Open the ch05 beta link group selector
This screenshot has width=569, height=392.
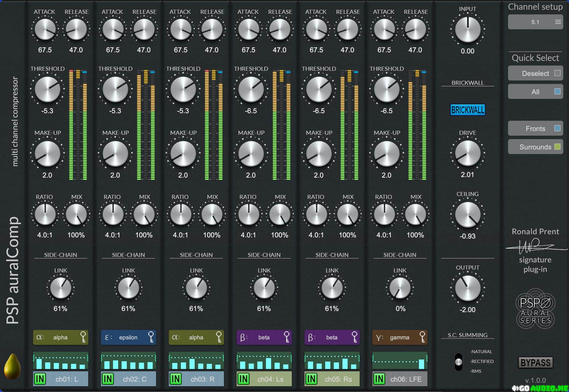click(332, 337)
